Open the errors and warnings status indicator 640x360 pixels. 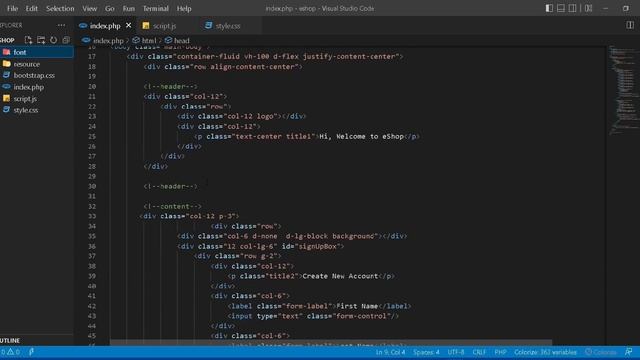pyautogui.click(x=10, y=352)
